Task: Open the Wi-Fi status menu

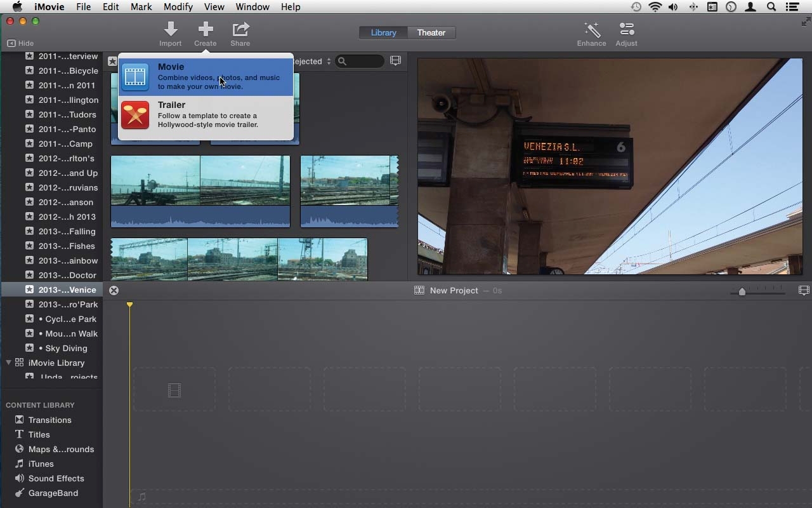Action: (655, 7)
